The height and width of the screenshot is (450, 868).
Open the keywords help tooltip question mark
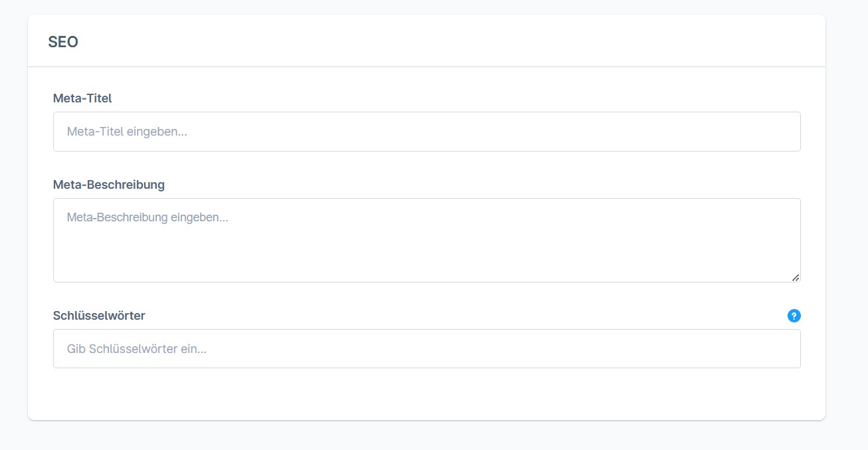794,316
